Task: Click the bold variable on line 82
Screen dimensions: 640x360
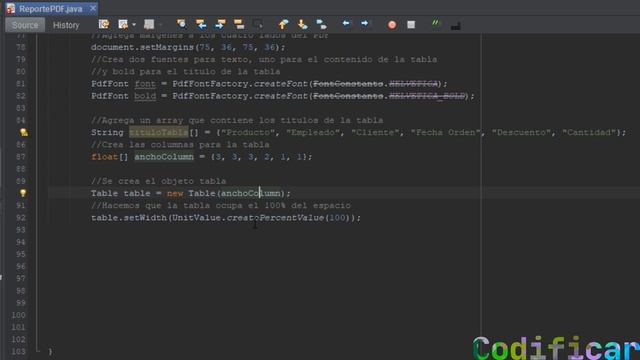Action: (145, 96)
